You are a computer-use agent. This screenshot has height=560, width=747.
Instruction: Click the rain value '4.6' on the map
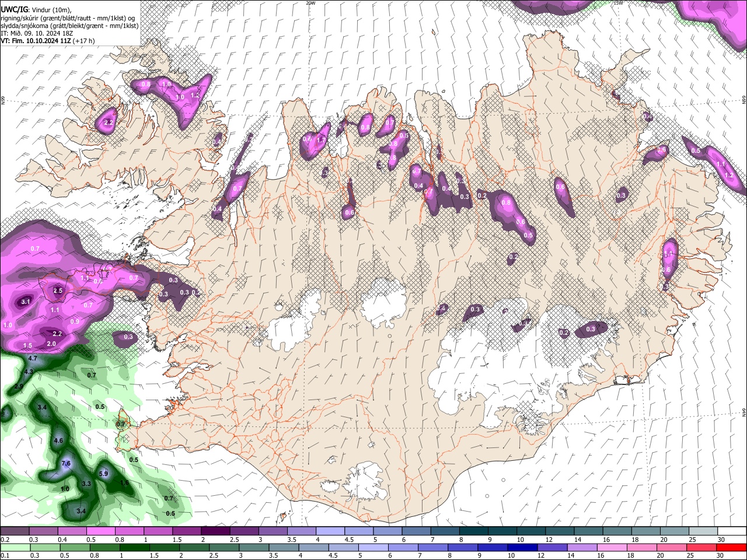coord(58,440)
